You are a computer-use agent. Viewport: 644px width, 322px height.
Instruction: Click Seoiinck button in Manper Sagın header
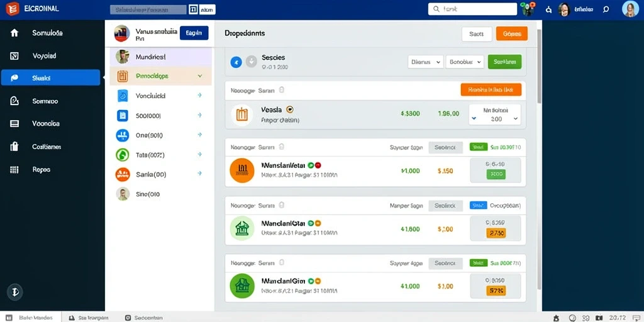point(445,206)
